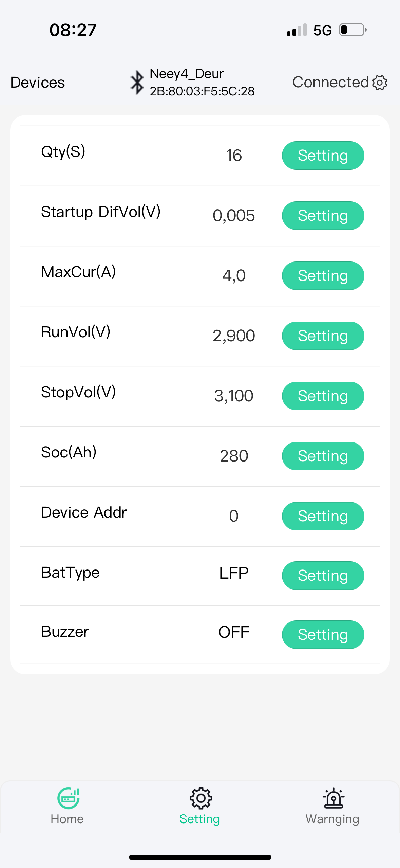This screenshot has width=400, height=868.
Task: Select the Warnging tab label
Action: [x=332, y=819]
